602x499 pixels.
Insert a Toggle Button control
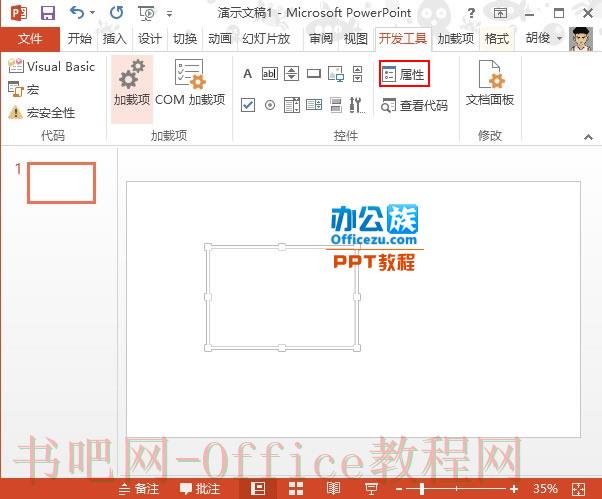pos(336,104)
